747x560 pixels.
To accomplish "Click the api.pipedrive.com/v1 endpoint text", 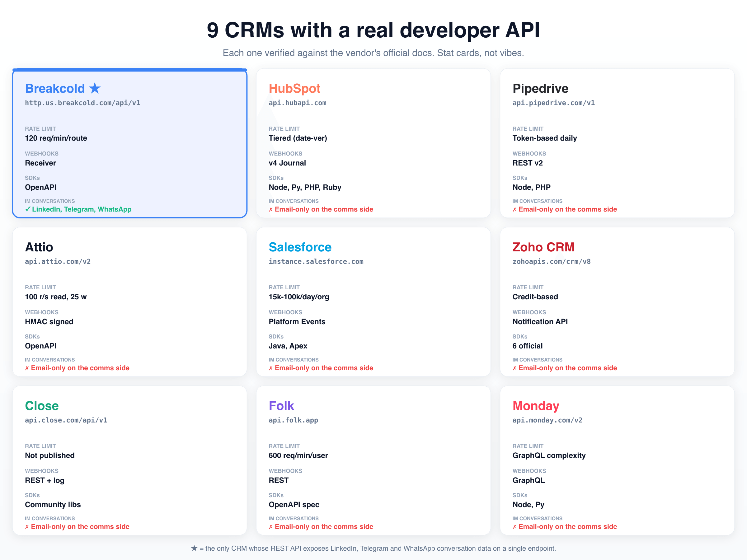I will coord(553,103).
